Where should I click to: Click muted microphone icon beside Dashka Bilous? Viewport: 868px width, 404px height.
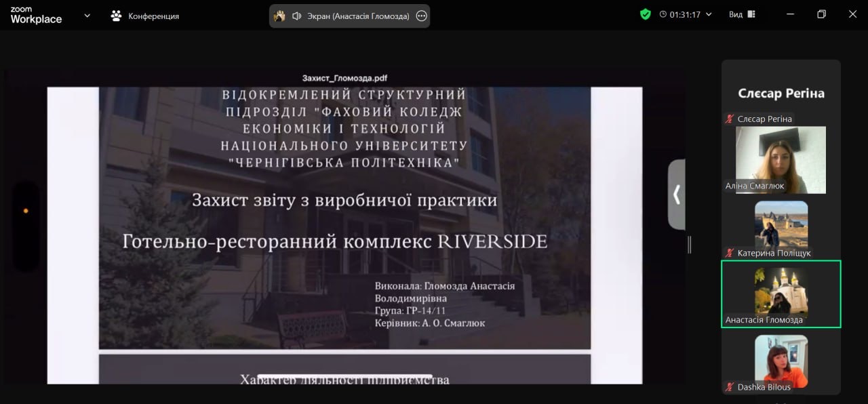(x=730, y=387)
